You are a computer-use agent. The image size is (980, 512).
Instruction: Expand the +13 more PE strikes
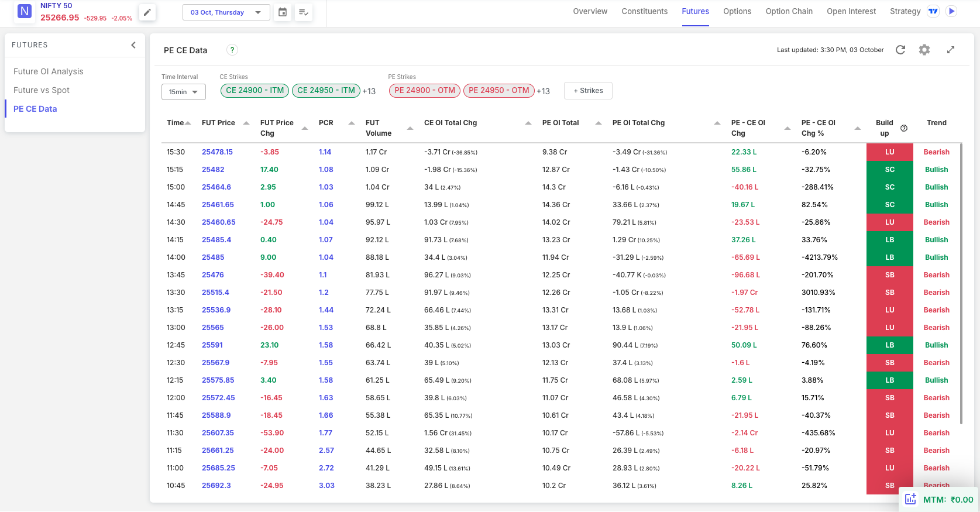click(544, 91)
